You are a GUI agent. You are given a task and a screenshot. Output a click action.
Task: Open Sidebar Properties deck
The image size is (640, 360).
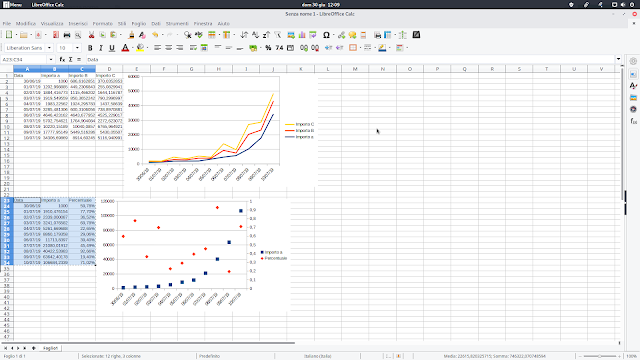point(633,74)
